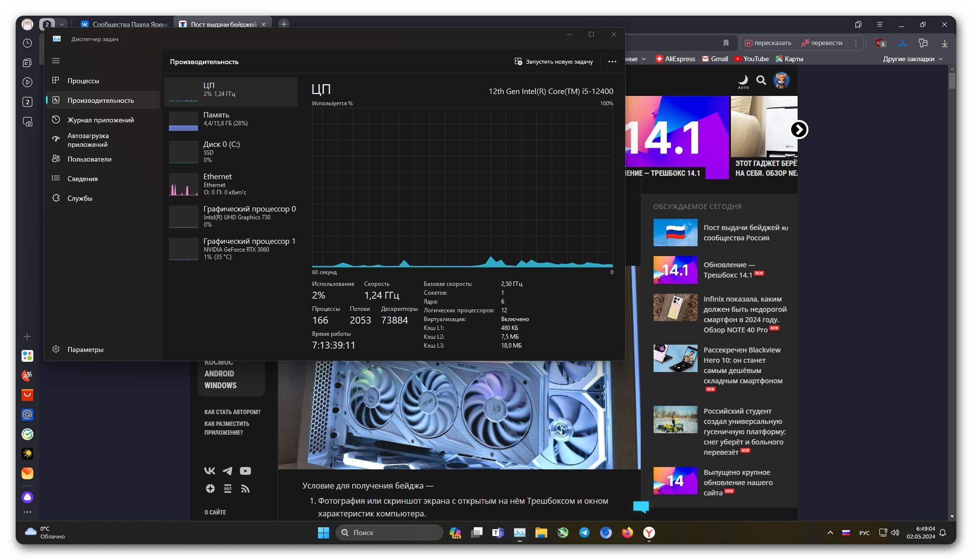The image size is (972, 560).
Task: Open the YouTube bookmark link
Action: [x=751, y=59]
